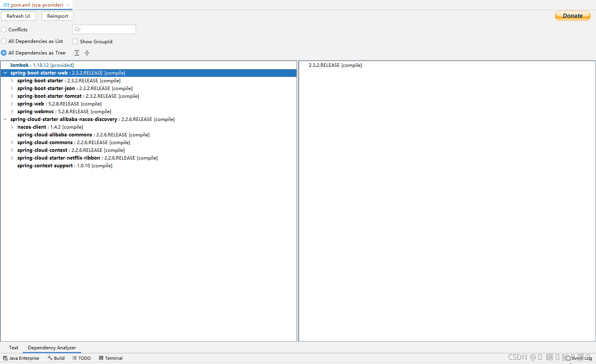This screenshot has width=596, height=364.
Task: Focus the dependency search field
Action: pyautogui.click(x=104, y=29)
